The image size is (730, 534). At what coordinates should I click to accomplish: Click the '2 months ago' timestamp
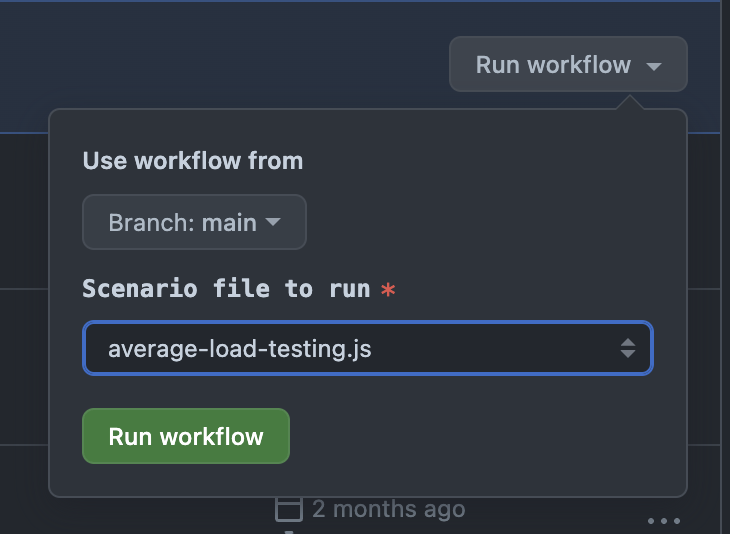[x=388, y=509]
